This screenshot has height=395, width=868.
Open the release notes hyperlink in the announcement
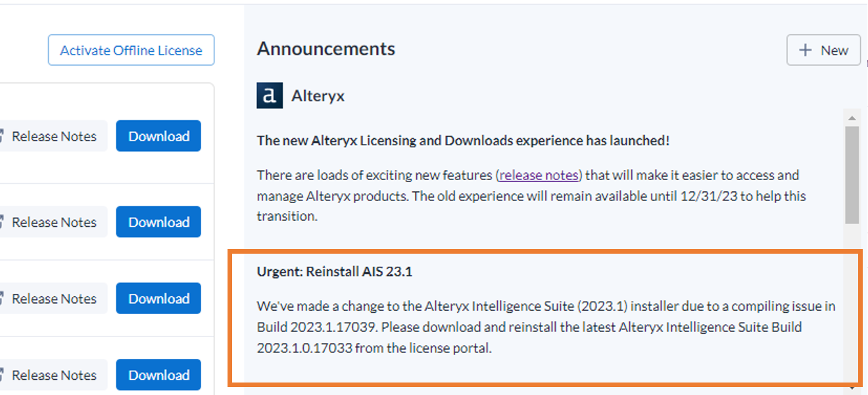point(538,175)
